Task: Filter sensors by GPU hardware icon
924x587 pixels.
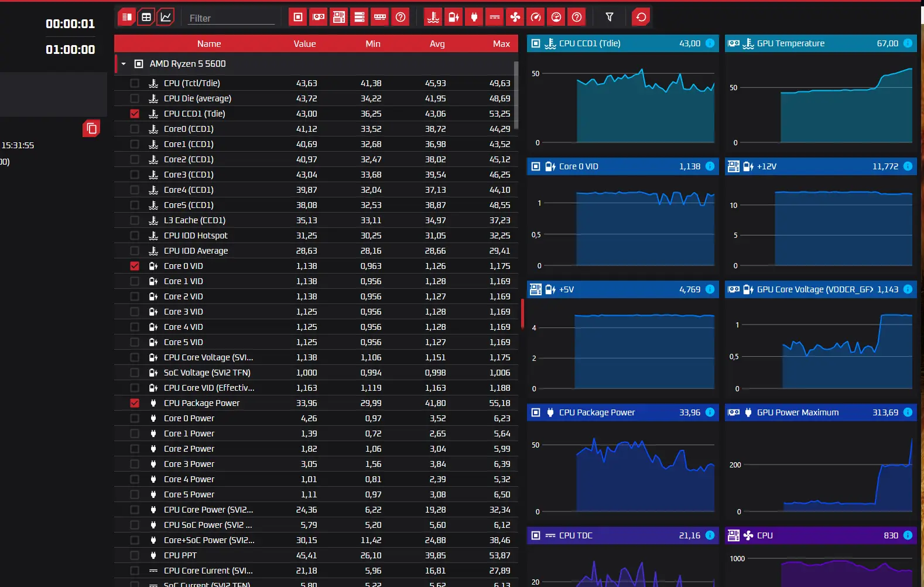Action: tap(319, 17)
